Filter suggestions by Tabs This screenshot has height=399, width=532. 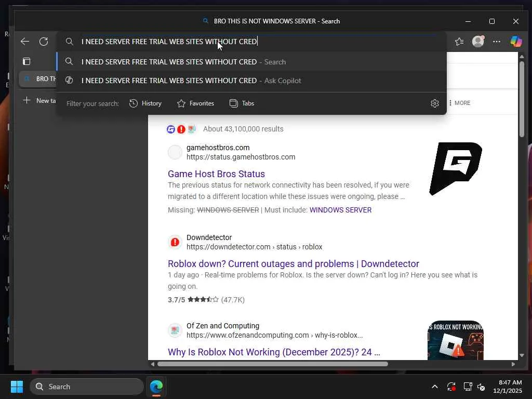242,103
